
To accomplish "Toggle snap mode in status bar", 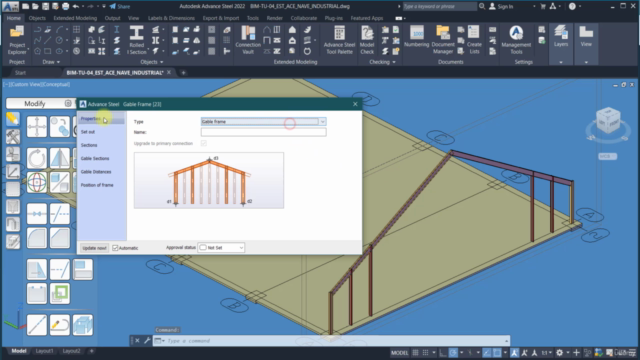I will [x=426, y=353].
